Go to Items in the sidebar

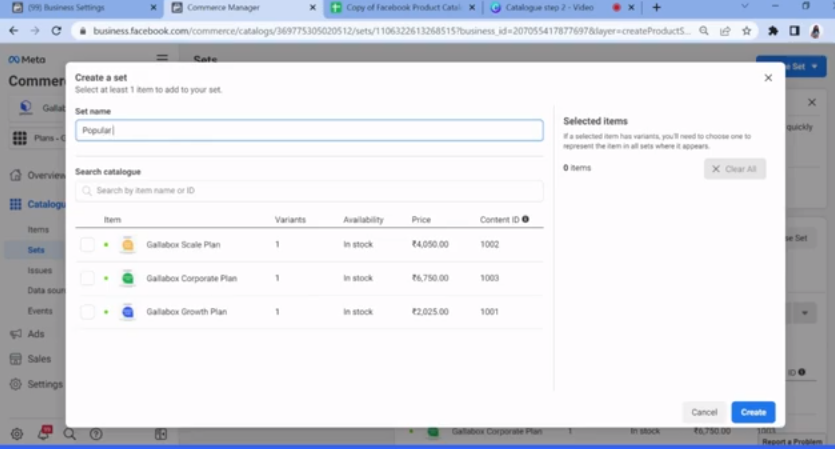[38, 230]
